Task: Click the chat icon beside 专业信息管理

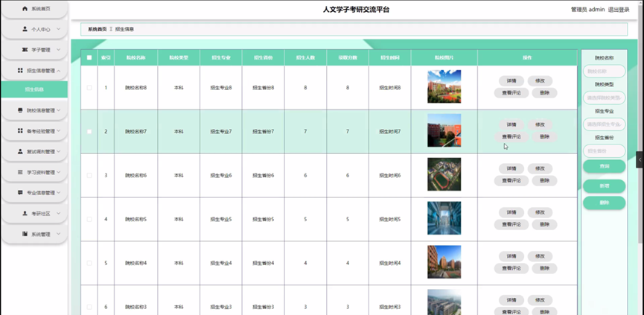Action: (x=20, y=193)
